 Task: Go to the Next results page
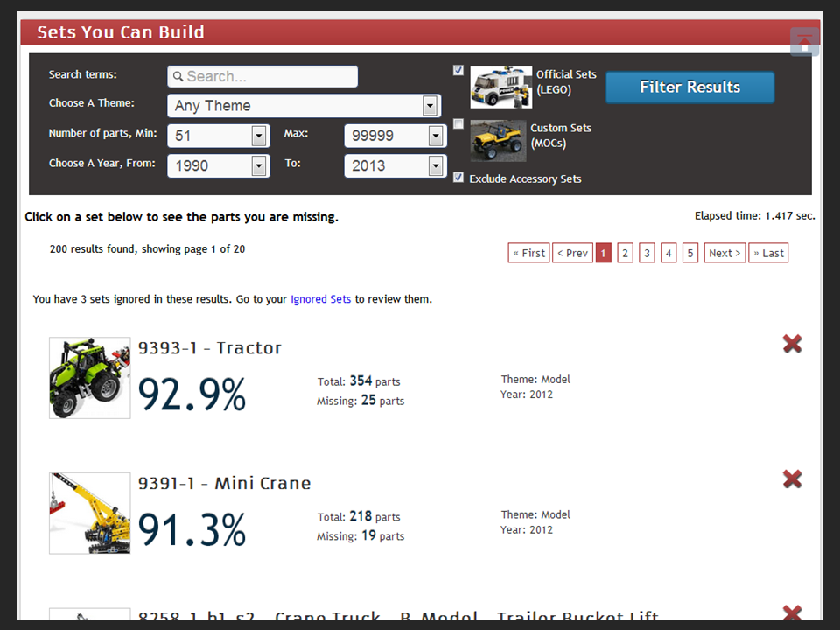click(x=724, y=253)
